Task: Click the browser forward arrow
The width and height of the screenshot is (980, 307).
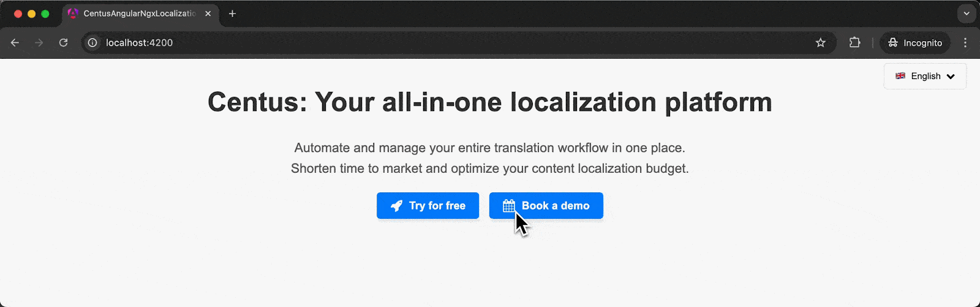Action: click(x=39, y=43)
